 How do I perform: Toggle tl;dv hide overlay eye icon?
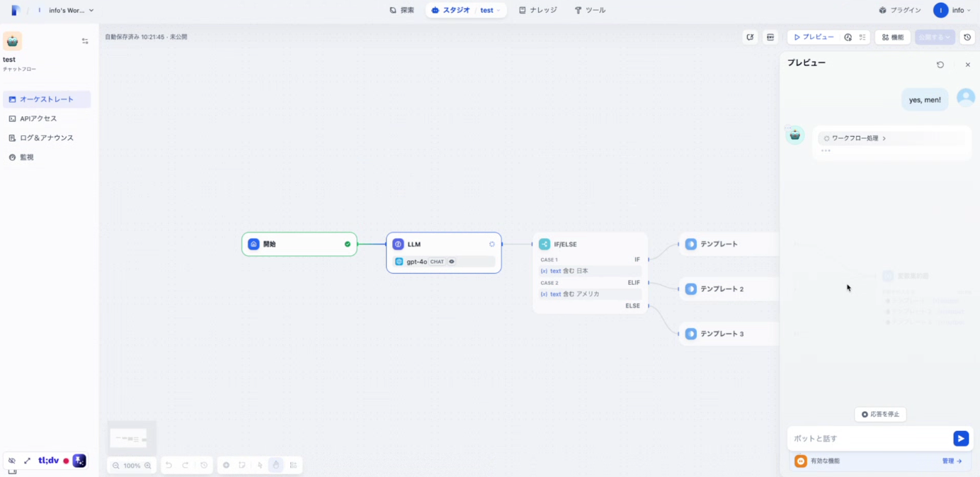(x=12, y=461)
